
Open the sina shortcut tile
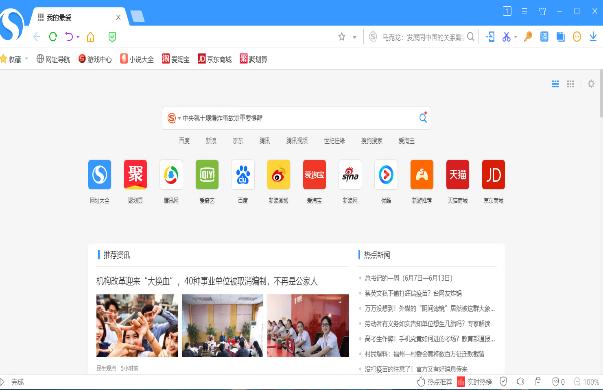350,175
